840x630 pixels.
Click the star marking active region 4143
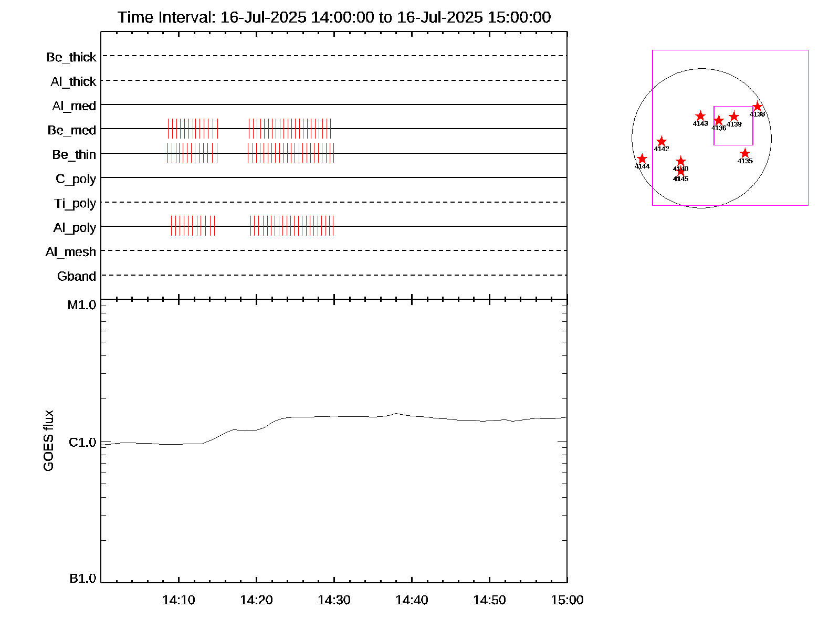(x=700, y=116)
